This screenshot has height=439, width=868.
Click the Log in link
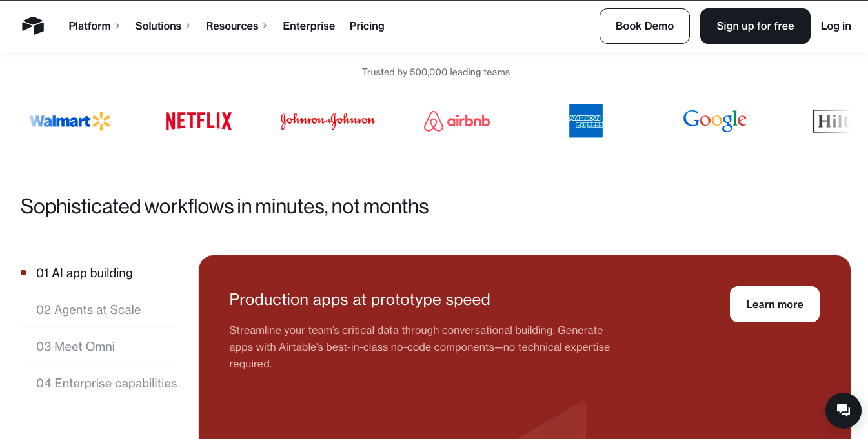pyautogui.click(x=836, y=26)
